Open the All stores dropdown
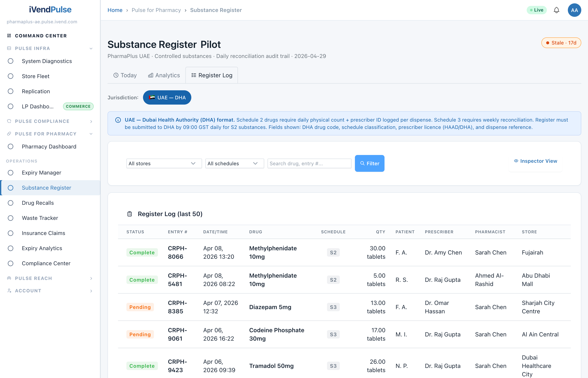Screen dimensions: 588x378 coord(164,163)
